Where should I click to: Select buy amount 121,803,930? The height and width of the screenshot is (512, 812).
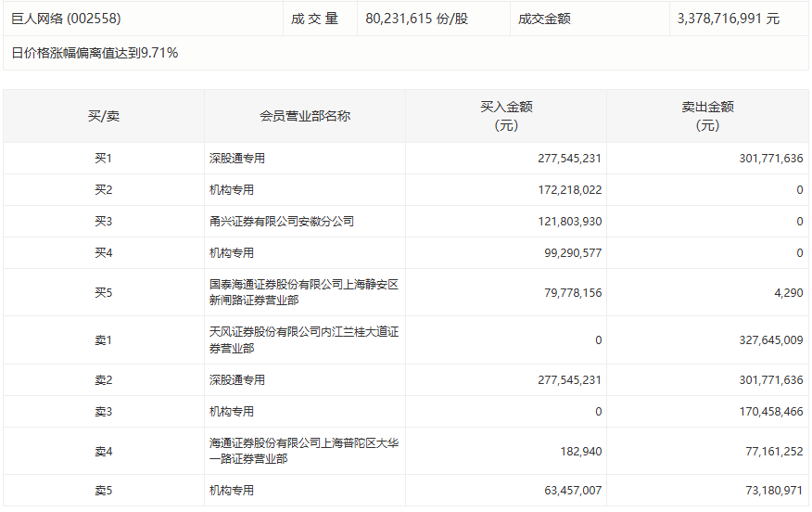570,222
